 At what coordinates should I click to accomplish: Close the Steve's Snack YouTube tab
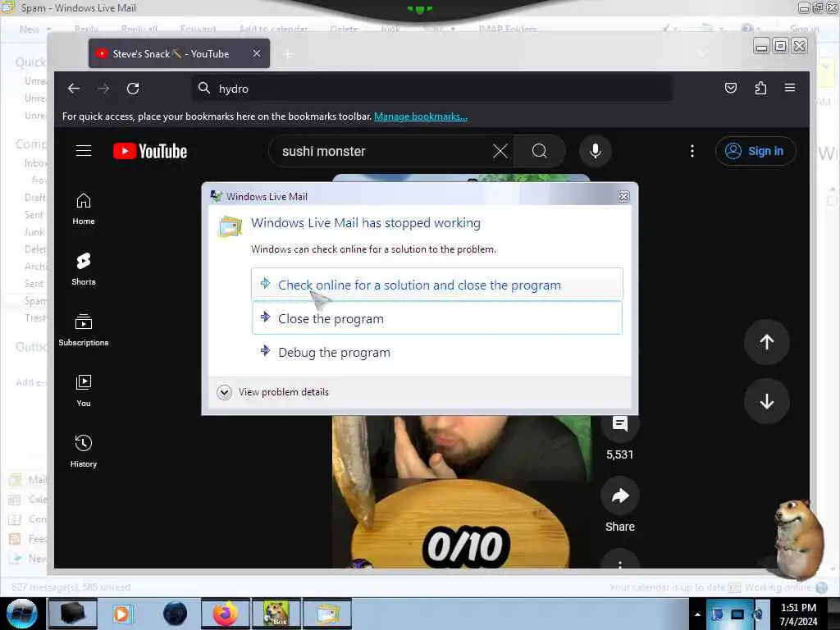(257, 53)
